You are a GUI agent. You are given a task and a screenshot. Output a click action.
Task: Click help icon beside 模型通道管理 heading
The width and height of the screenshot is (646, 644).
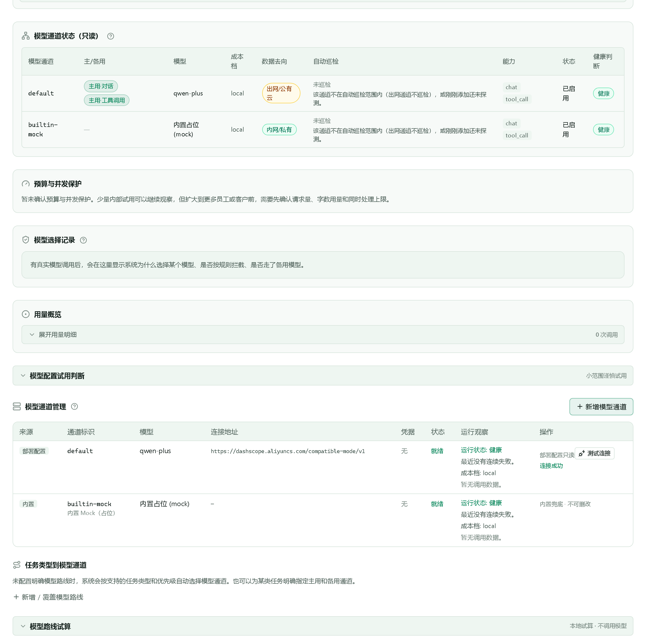coord(74,406)
